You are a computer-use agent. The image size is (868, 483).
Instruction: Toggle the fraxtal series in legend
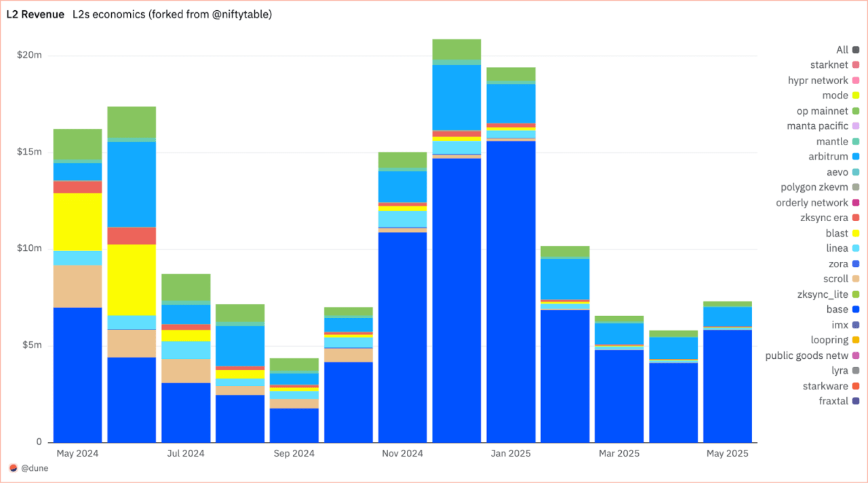pos(833,401)
